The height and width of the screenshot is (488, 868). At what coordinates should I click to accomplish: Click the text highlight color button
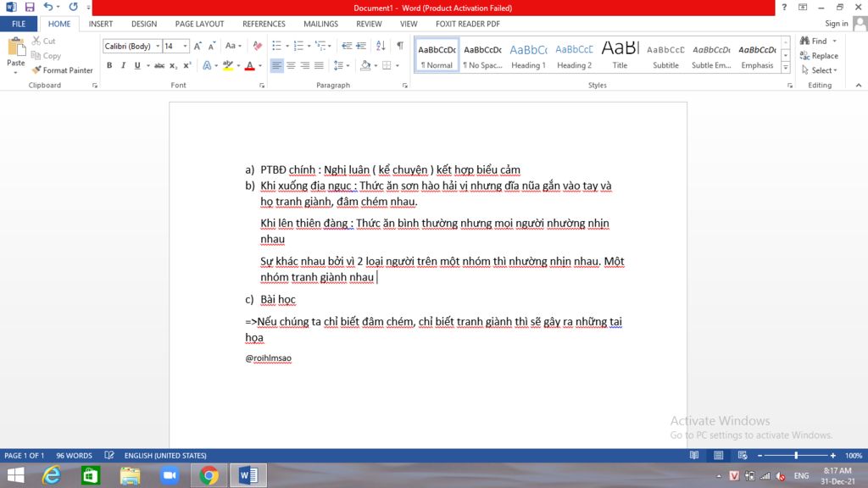(x=227, y=65)
